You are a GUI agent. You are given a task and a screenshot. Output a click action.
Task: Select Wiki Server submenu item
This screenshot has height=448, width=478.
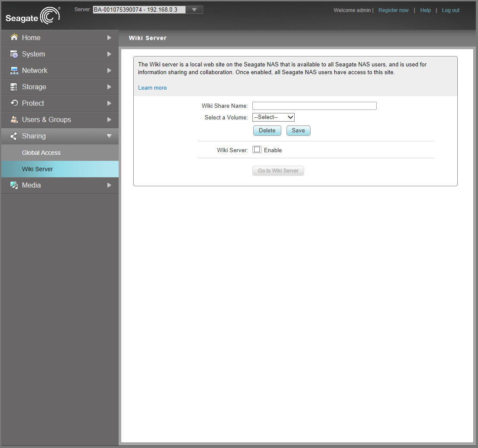coord(60,169)
